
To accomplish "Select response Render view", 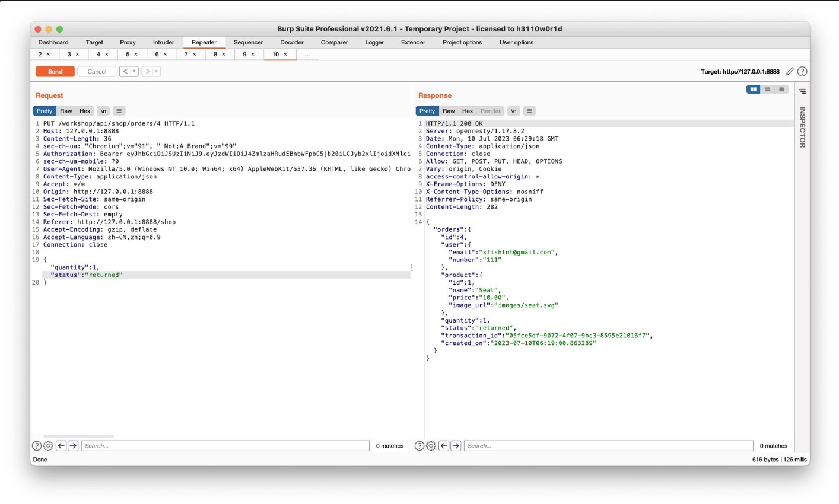I will [491, 111].
